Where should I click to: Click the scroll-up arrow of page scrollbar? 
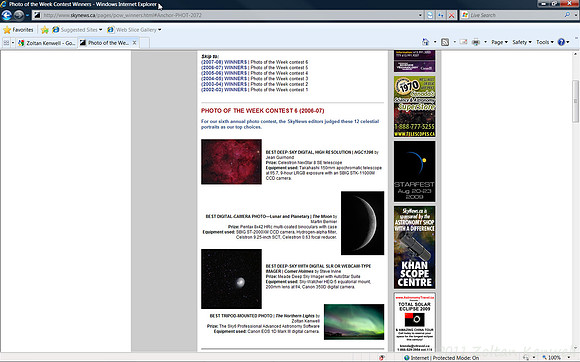[x=576, y=54]
